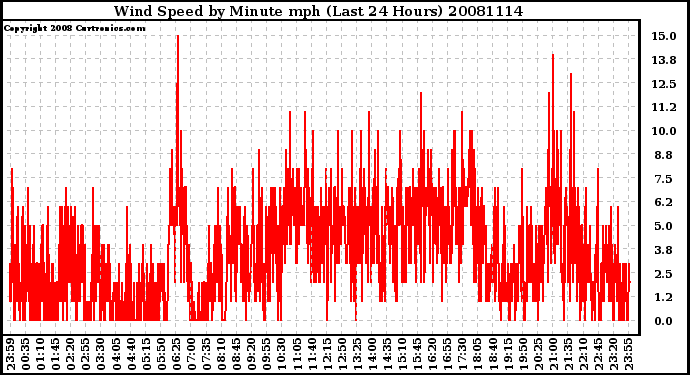
Task: Click the 1.2 y-axis label
Action: 664,297
